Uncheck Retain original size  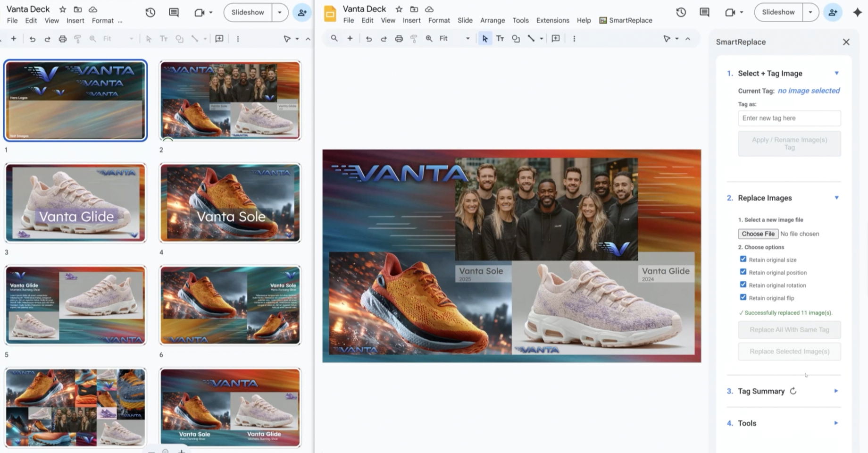click(x=743, y=259)
